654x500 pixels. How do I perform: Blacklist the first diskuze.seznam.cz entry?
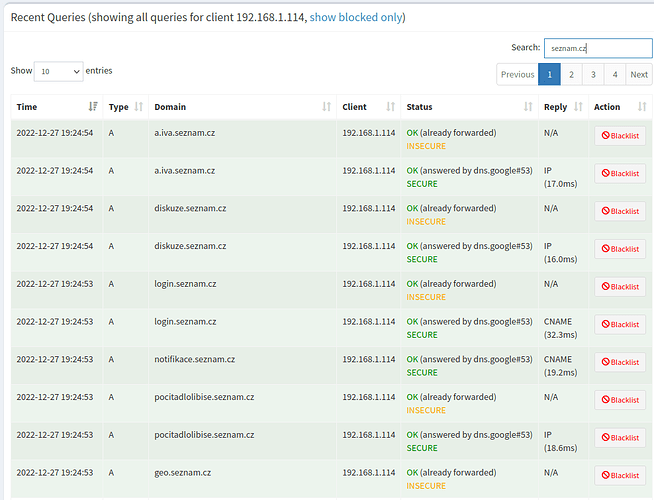pos(620,211)
